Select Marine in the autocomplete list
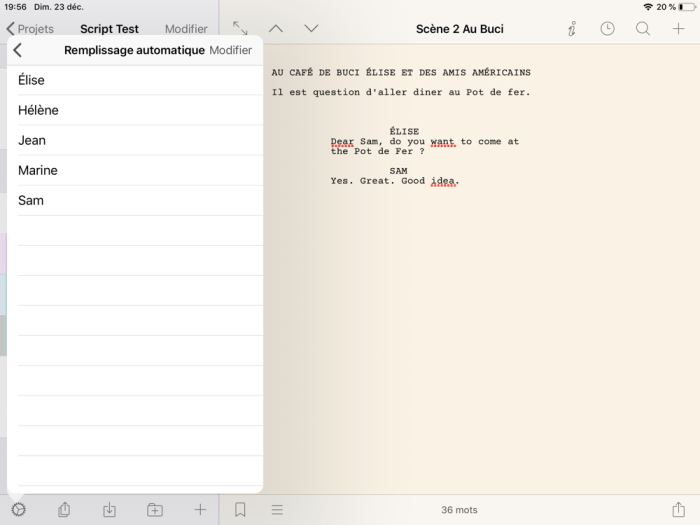 [x=37, y=170]
